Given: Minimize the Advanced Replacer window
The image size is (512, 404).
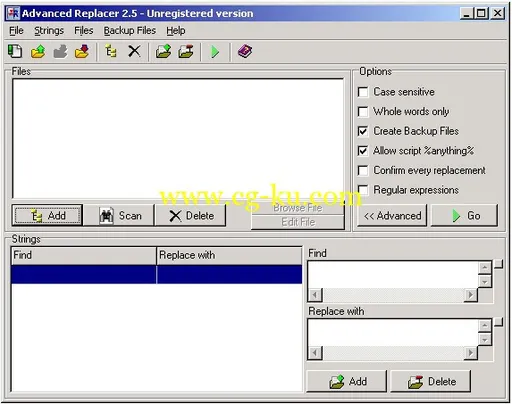Looking at the screenshot, I should pyautogui.click(x=467, y=13).
